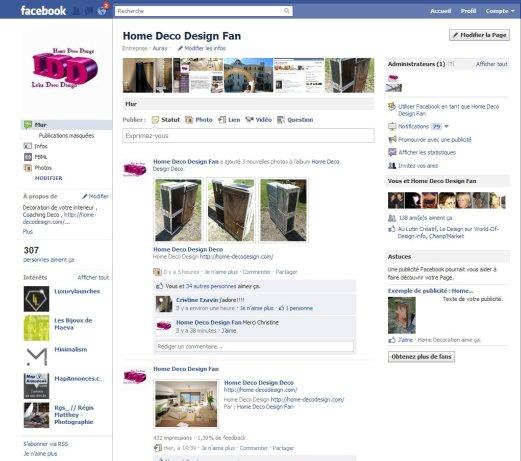The image size is (521, 461).
Task: Select the Photo publish option
Action: coord(199,120)
